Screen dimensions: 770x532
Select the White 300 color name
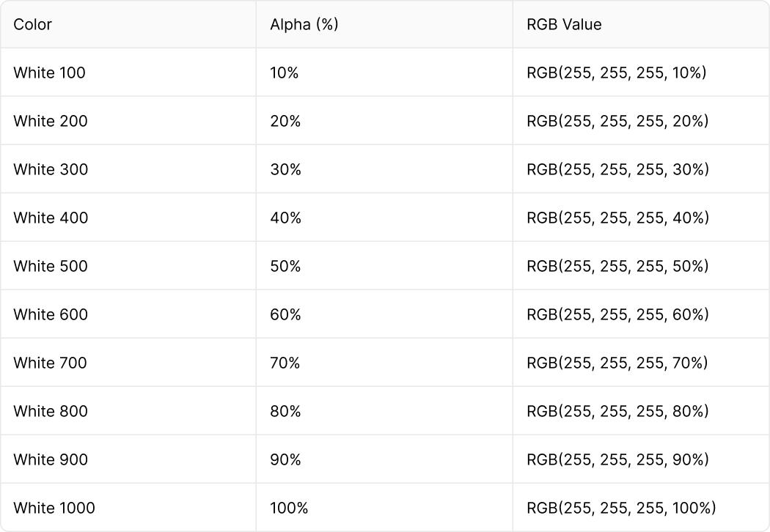click(x=50, y=169)
